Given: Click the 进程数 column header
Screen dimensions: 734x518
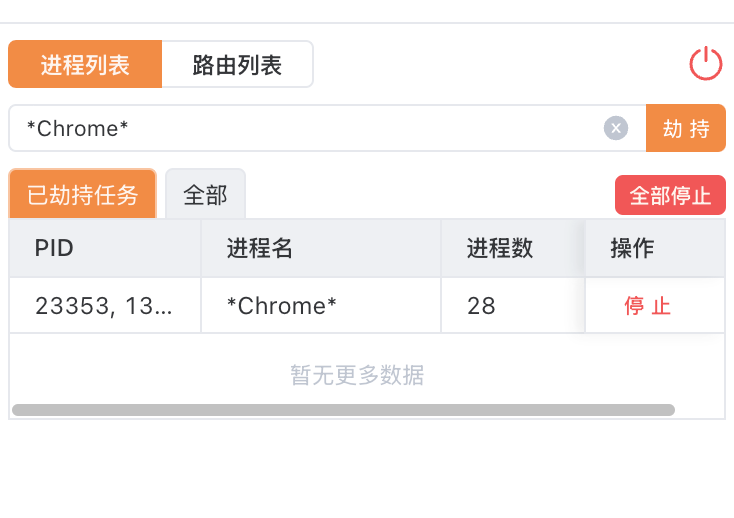Looking at the screenshot, I should tap(513, 248).
